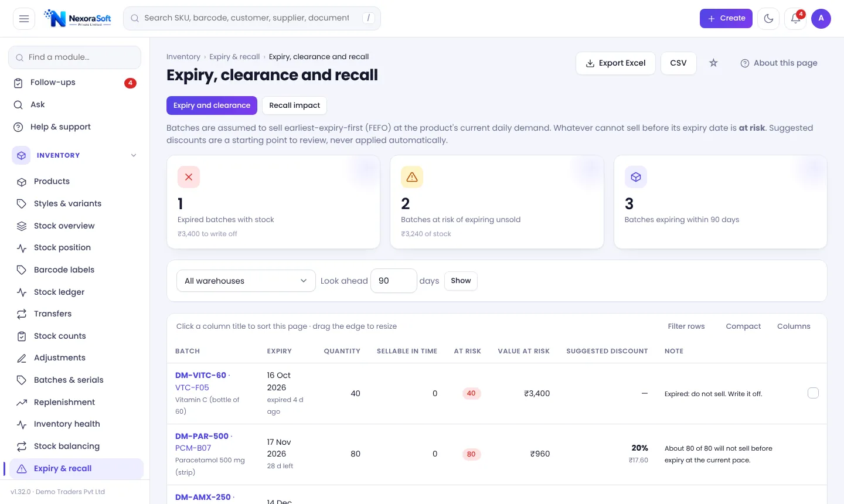This screenshot has height=504, width=844.
Task: Sort by Expiry column header
Action: click(279, 351)
